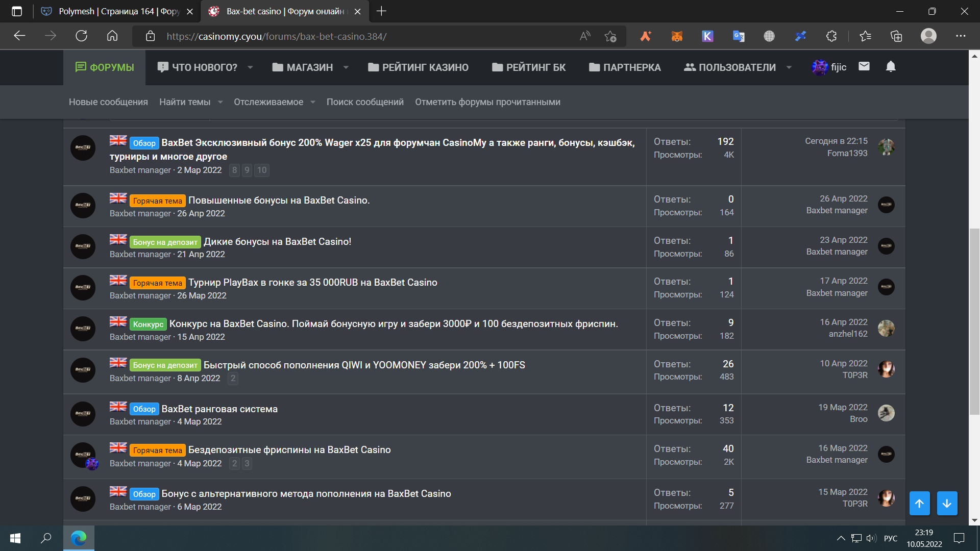Open a new browser tab

pos(381,11)
